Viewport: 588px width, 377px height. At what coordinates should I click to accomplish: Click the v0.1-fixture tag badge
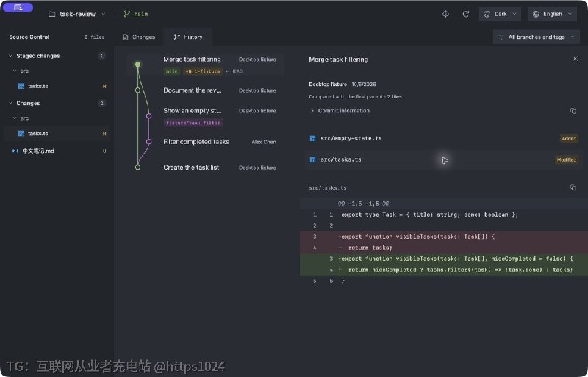click(203, 71)
